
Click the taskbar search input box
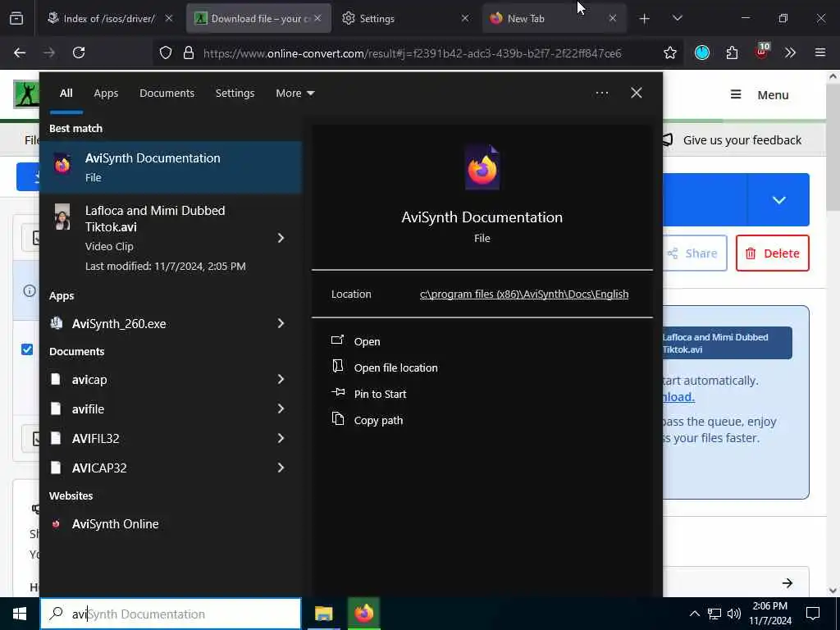[171, 614]
